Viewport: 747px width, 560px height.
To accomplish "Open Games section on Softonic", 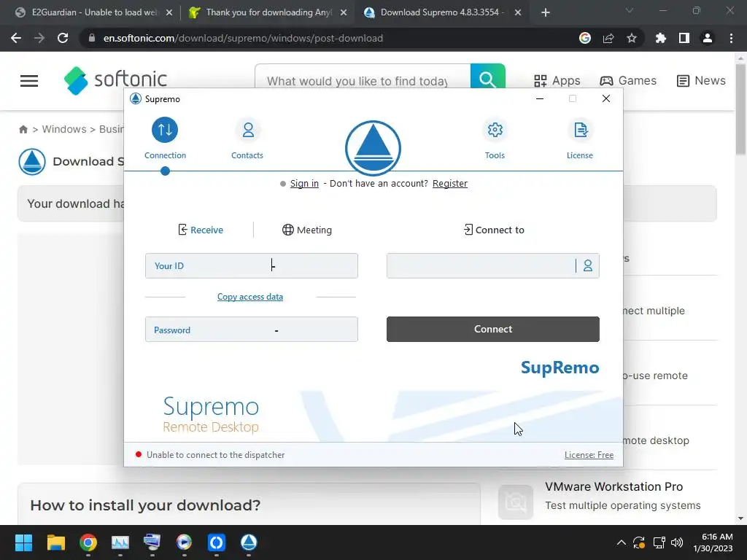I will pos(628,80).
